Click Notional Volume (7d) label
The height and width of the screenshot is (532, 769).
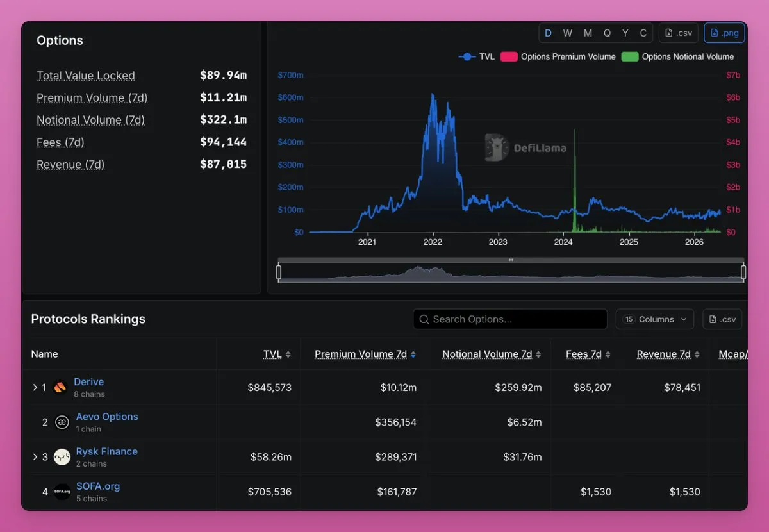[90, 120]
